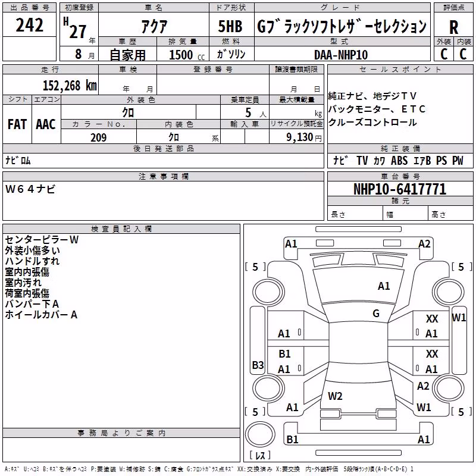Click the grade Gブラックソフトレザーセレクション
The image size is (476, 476).
point(342,26)
